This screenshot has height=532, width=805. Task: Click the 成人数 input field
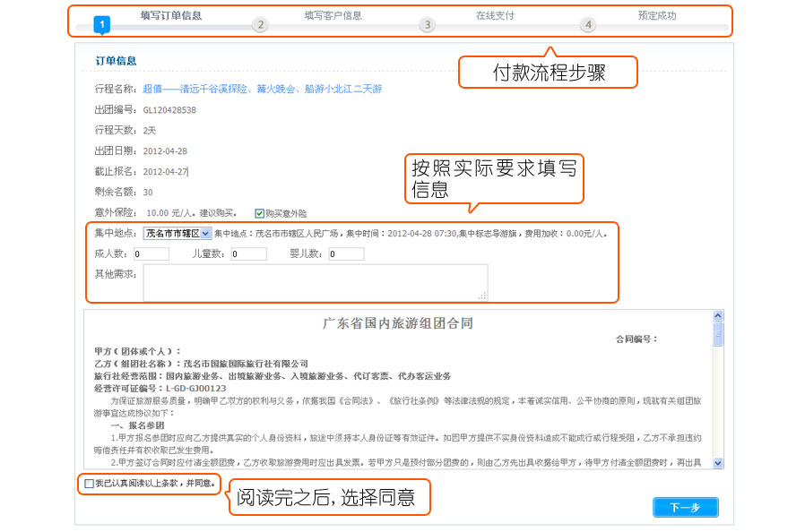click(151, 254)
